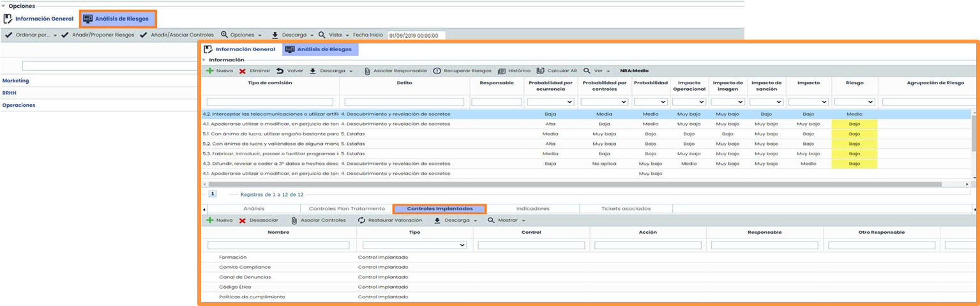Click the Calcular AR icon
Screen dimensions: 980x306
point(541,71)
